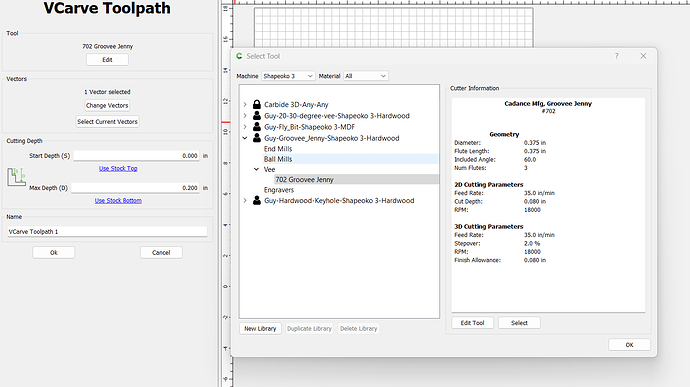Screen dimensions: 690x387
Task: Open the Machine dropdown showing Shapeoko 3
Action: click(288, 76)
